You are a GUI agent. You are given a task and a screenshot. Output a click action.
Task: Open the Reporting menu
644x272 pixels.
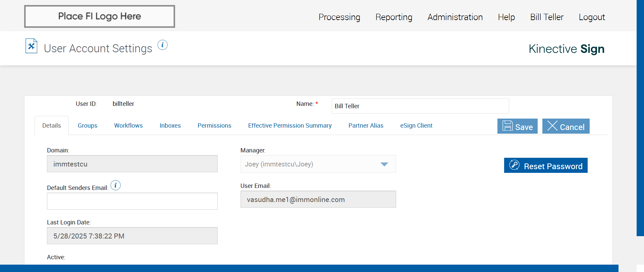click(394, 17)
